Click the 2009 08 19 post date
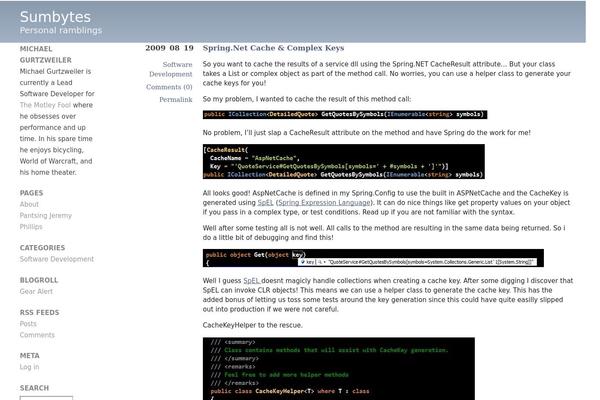Screen dimensions: 600x400 click(169, 48)
